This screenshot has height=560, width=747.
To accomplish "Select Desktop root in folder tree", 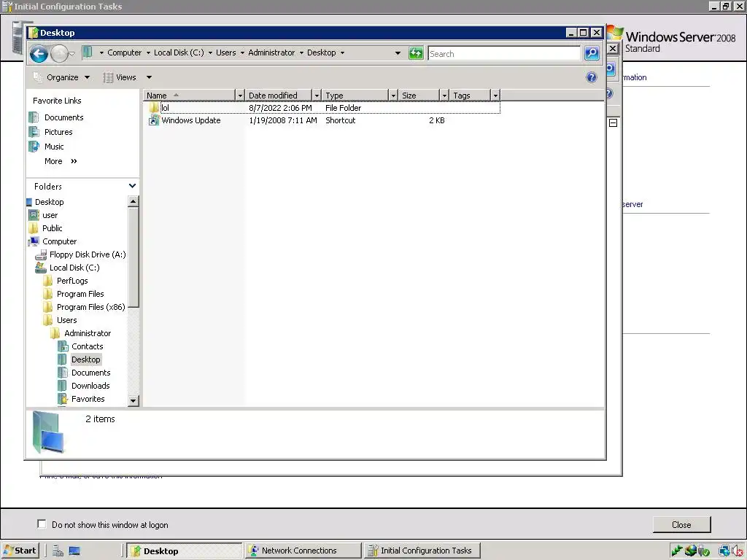I will pos(49,202).
